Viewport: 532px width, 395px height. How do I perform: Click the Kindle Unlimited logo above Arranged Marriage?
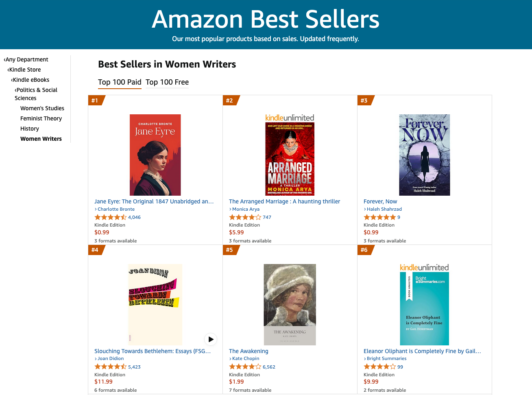pyautogui.click(x=290, y=118)
